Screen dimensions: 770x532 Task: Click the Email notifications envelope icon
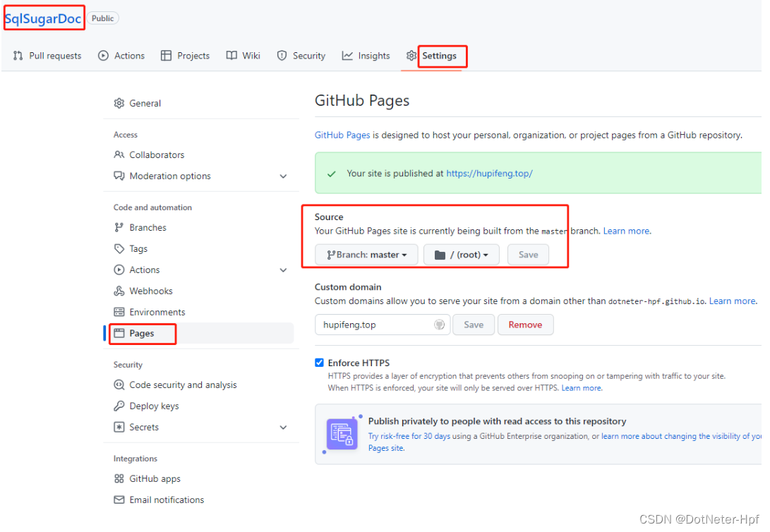(119, 499)
